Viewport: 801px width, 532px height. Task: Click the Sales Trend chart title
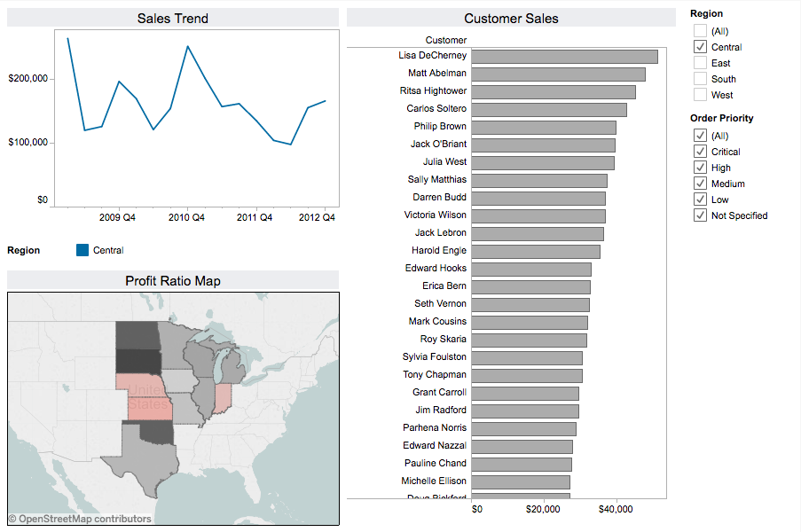coord(172,18)
